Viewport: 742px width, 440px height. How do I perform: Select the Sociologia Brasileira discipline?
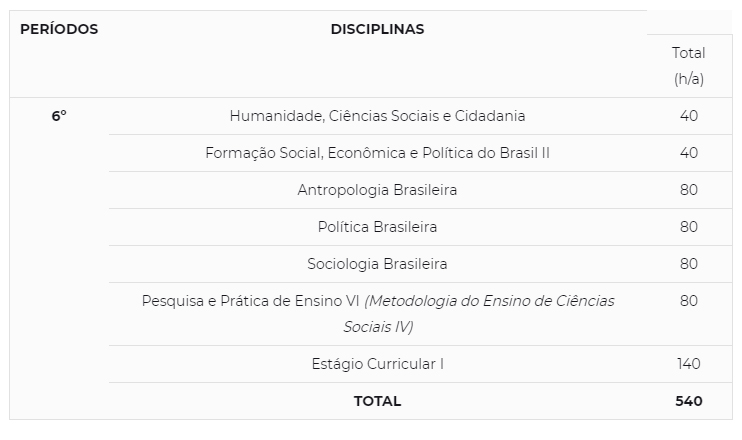377,264
